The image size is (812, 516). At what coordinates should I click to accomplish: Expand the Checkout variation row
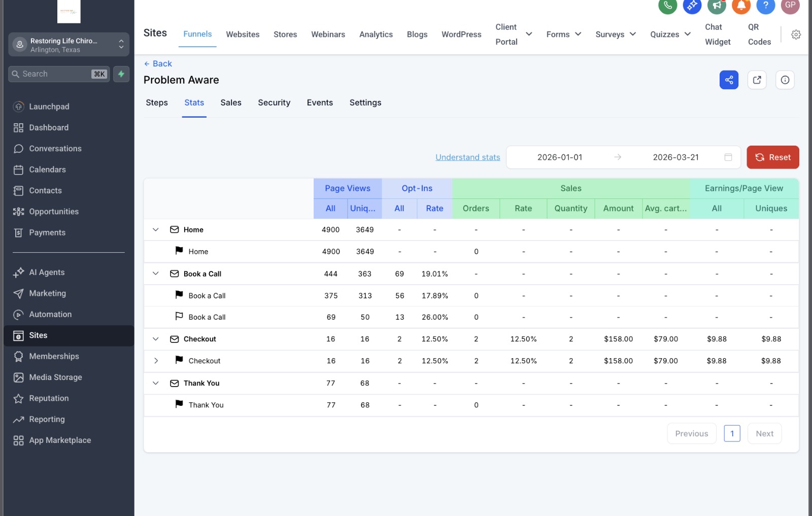coord(156,361)
